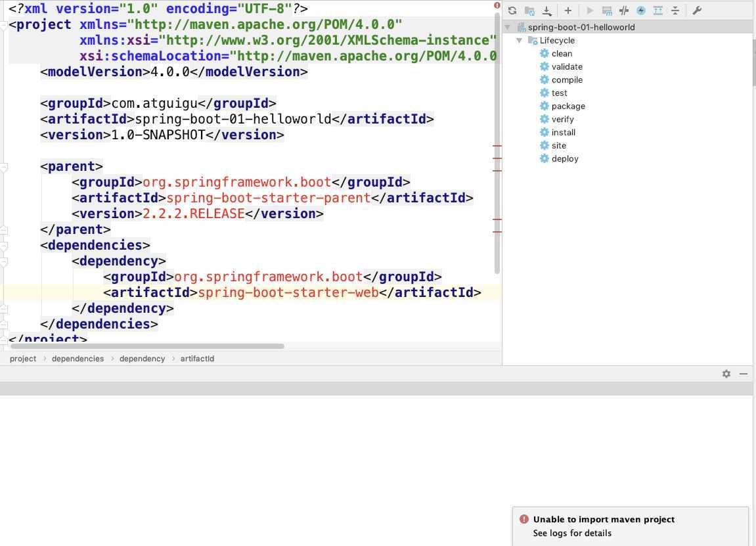Select the deploy lifecycle goal
756x546 pixels.
565,159
